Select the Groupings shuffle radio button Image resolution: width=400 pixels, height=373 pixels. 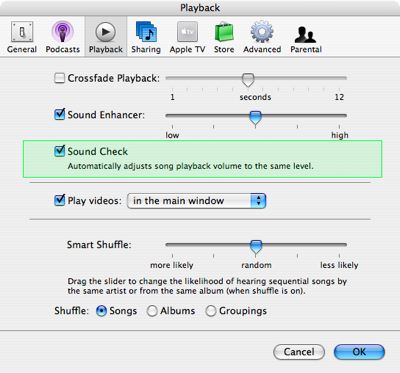pyautogui.click(x=211, y=311)
